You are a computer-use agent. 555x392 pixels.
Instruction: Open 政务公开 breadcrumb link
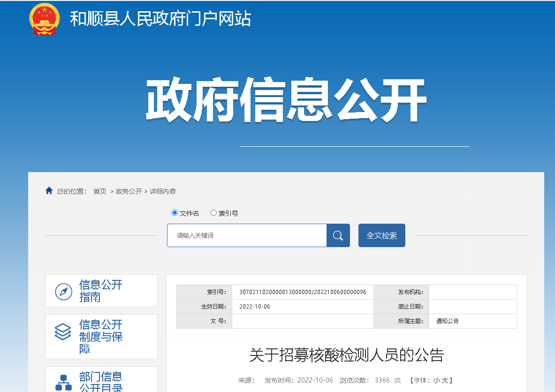(129, 191)
